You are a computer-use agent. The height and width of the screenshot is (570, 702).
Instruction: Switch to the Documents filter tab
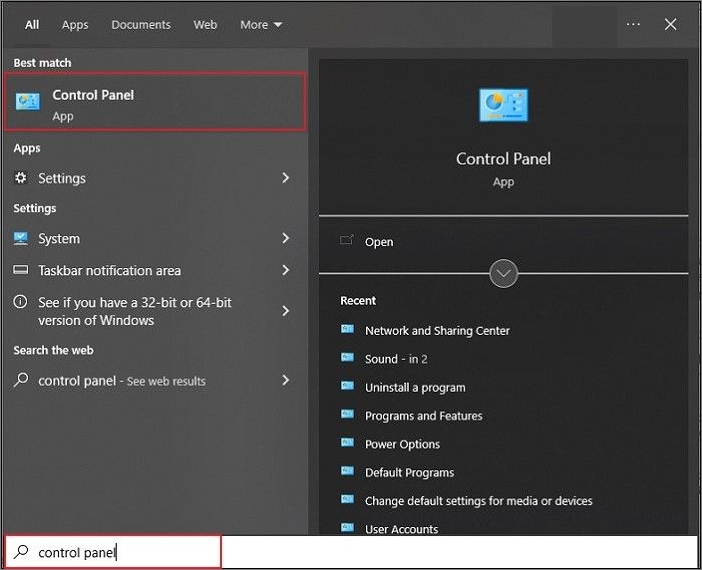coord(141,25)
